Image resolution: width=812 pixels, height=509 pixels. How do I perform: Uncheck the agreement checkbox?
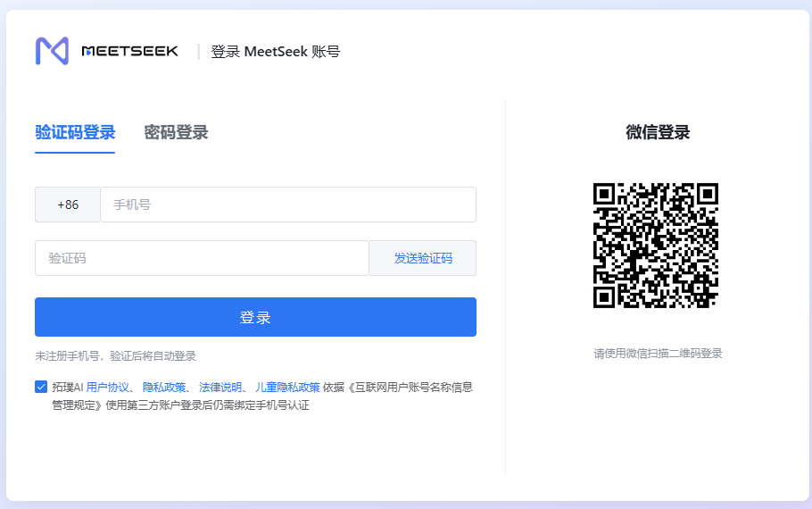41,387
